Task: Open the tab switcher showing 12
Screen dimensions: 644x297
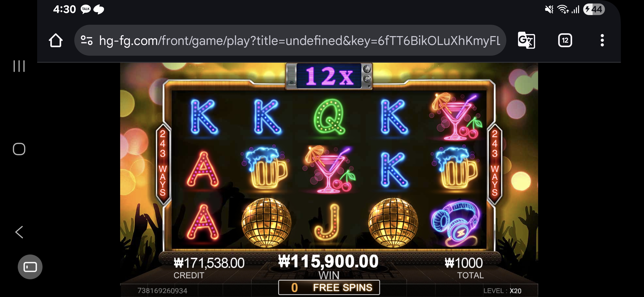Action: coord(565,40)
